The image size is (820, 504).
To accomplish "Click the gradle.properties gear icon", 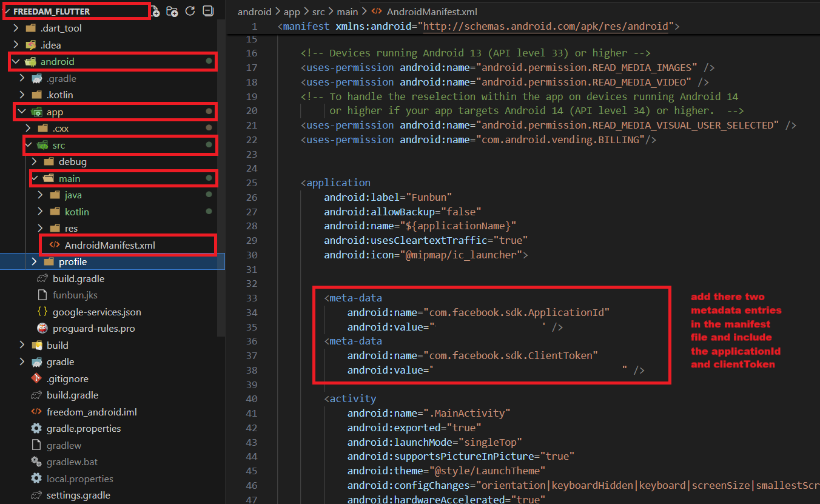I will point(36,428).
